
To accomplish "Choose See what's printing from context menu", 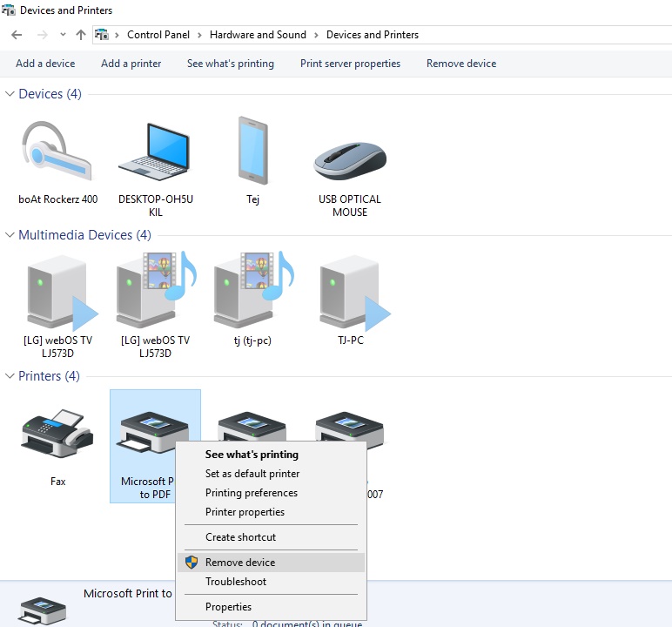I will click(x=271, y=455).
